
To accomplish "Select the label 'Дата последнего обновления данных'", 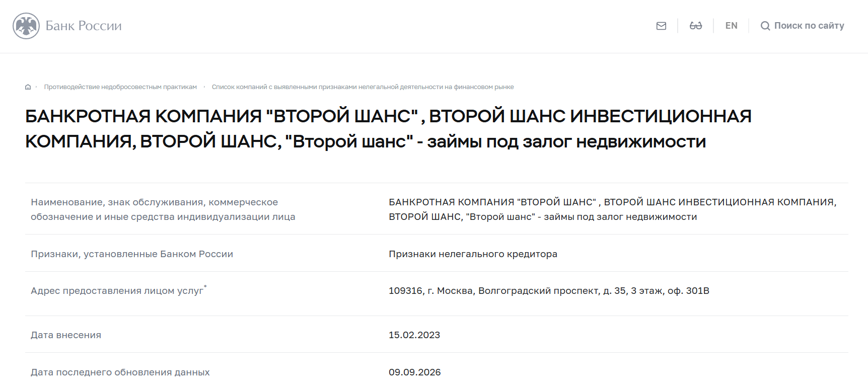I will (x=120, y=372).
